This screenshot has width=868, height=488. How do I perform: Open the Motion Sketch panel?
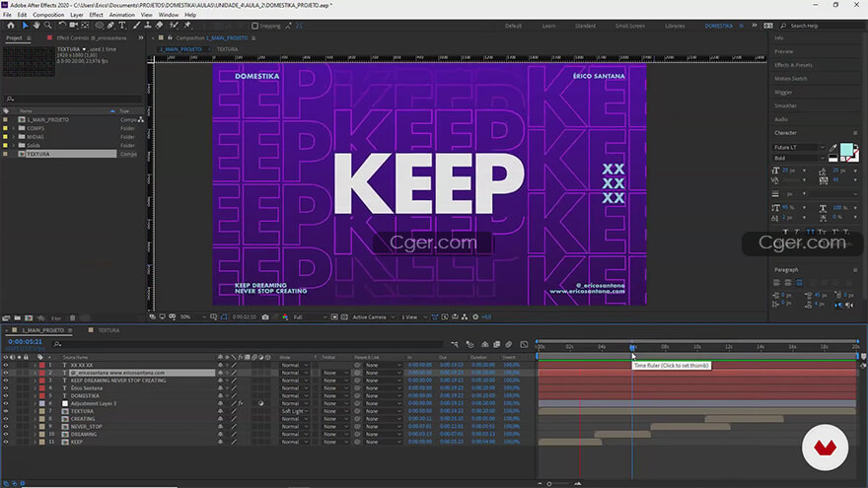click(790, 79)
